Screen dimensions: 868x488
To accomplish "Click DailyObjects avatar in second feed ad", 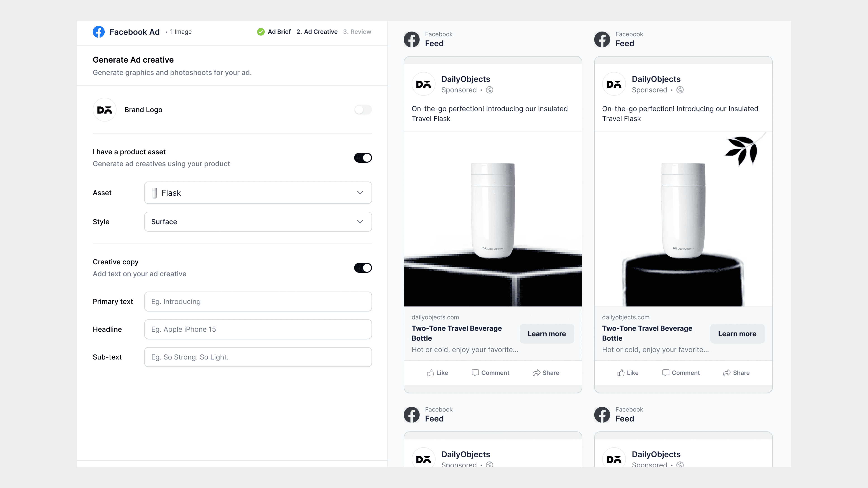I will 614,84.
